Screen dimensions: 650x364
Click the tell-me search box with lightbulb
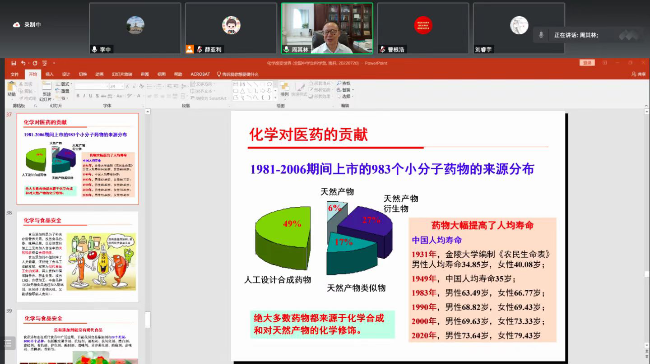click(238, 74)
